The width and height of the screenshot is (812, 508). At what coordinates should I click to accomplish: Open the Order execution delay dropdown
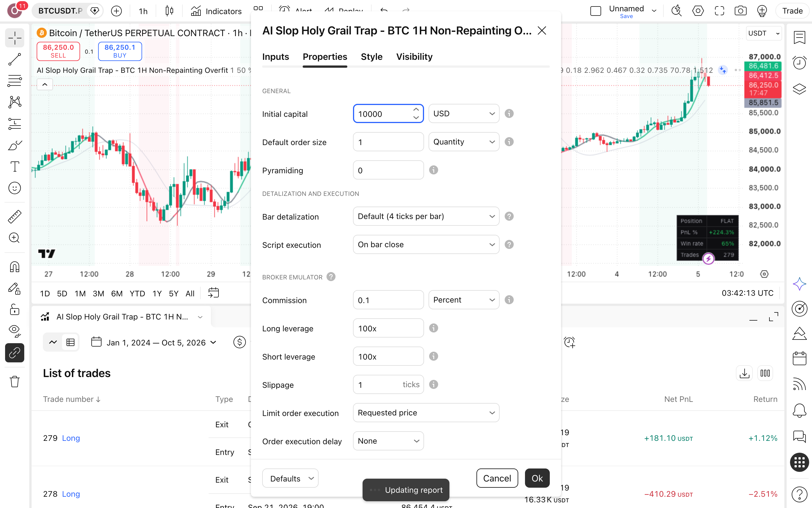388,441
